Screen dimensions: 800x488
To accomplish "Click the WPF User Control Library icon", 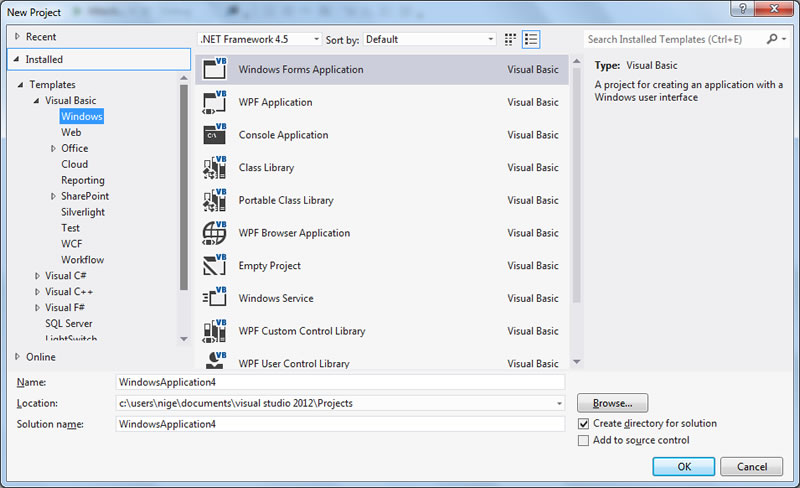I will point(215,360).
